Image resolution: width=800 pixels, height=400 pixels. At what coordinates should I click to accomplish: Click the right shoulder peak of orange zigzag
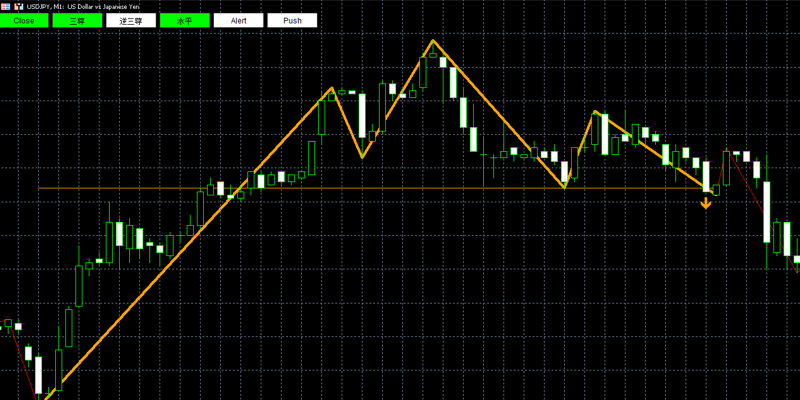[x=595, y=111]
